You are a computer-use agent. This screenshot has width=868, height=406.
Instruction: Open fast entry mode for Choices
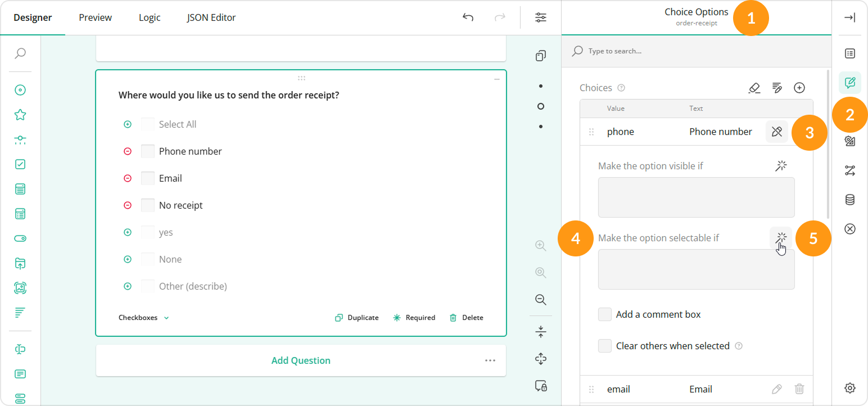[777, 88]
